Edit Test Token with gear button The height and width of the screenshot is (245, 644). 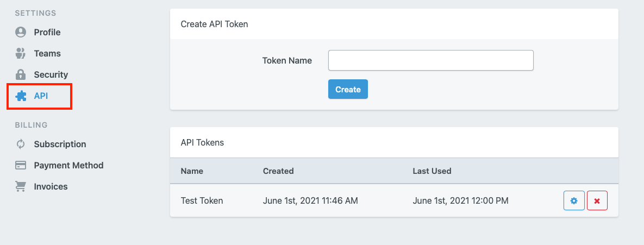[x=574, y=200]
